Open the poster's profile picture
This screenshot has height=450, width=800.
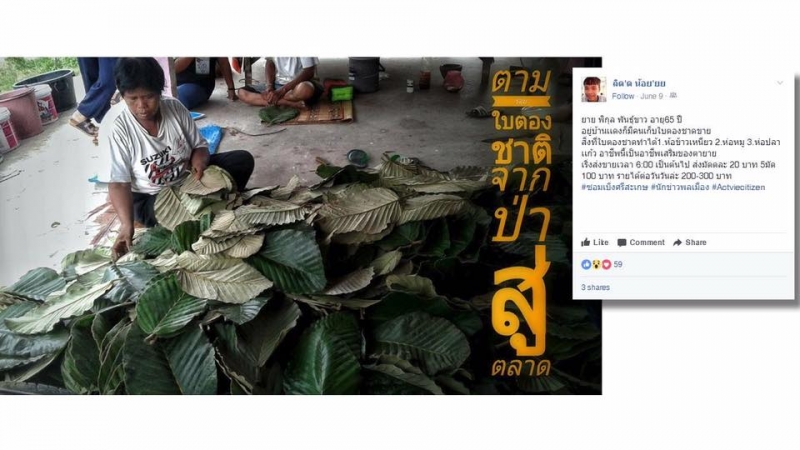pyautogui.click(x=594, y=89)
